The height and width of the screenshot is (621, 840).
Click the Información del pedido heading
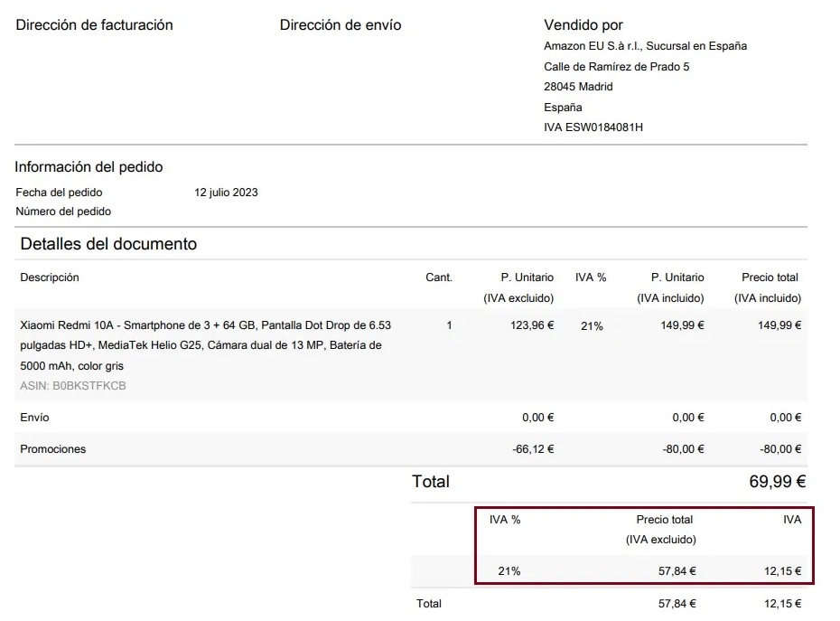coord(89,167)
